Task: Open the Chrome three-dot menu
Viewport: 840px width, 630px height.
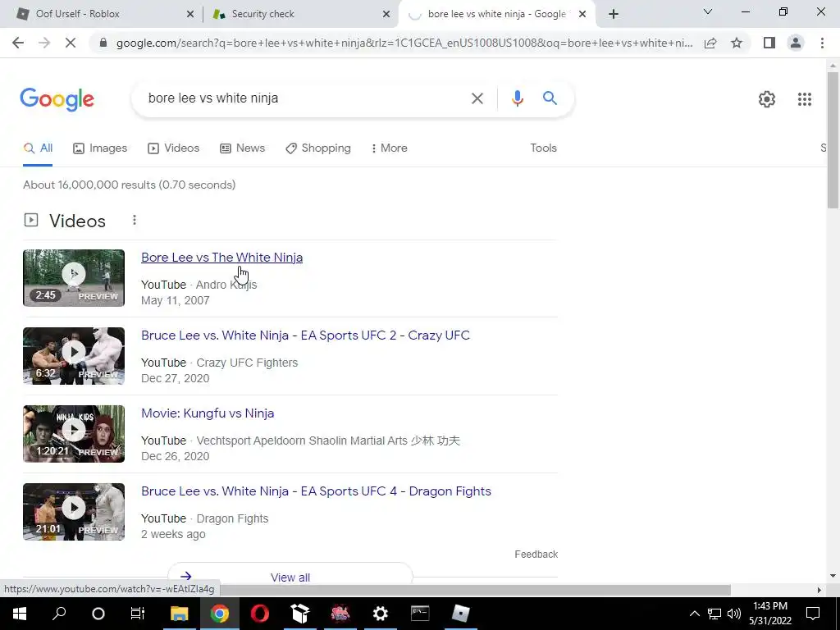Action: pyautogui.click(x=822, y=43)
